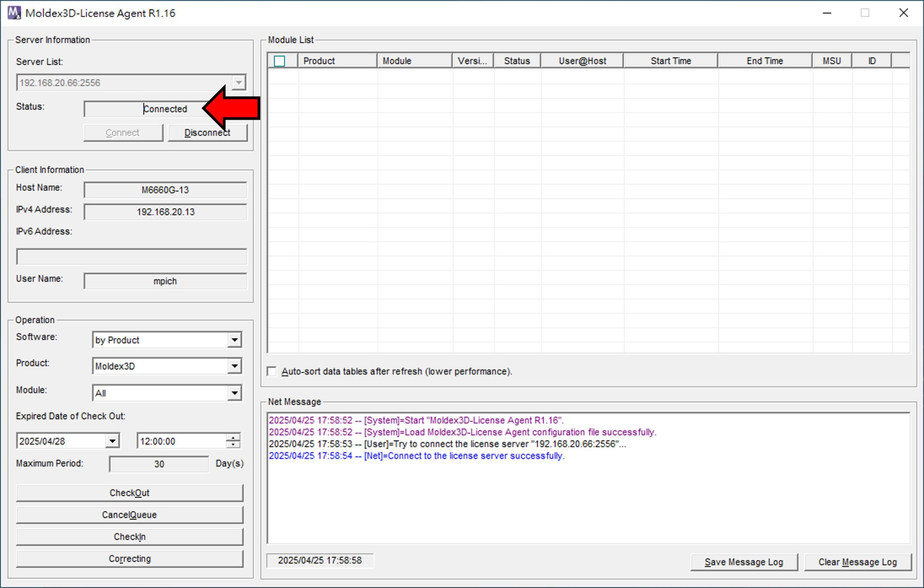Image resolution: width=924 pixels, height=588 pixels.
Task: Click the Connected status field
Action: coord(165,109)
